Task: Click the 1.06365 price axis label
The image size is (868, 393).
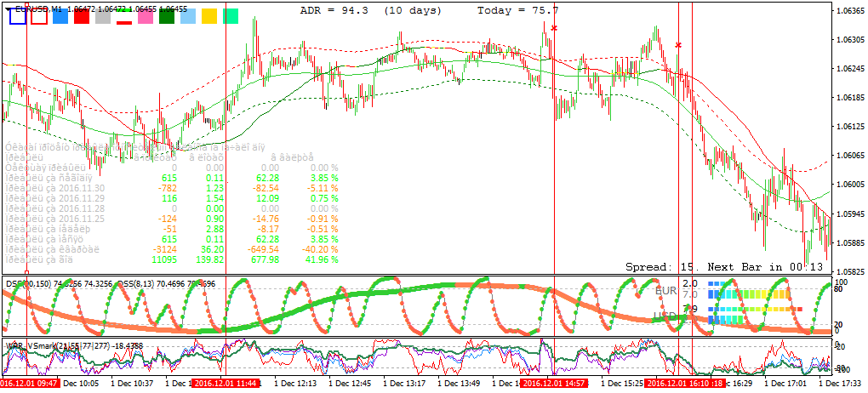Action: tap(851, 10)
